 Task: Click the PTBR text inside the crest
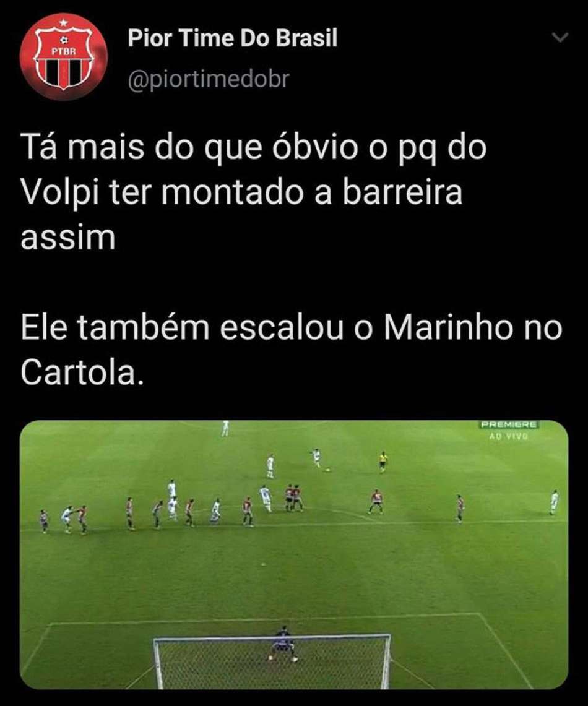[x=64, y=51]
